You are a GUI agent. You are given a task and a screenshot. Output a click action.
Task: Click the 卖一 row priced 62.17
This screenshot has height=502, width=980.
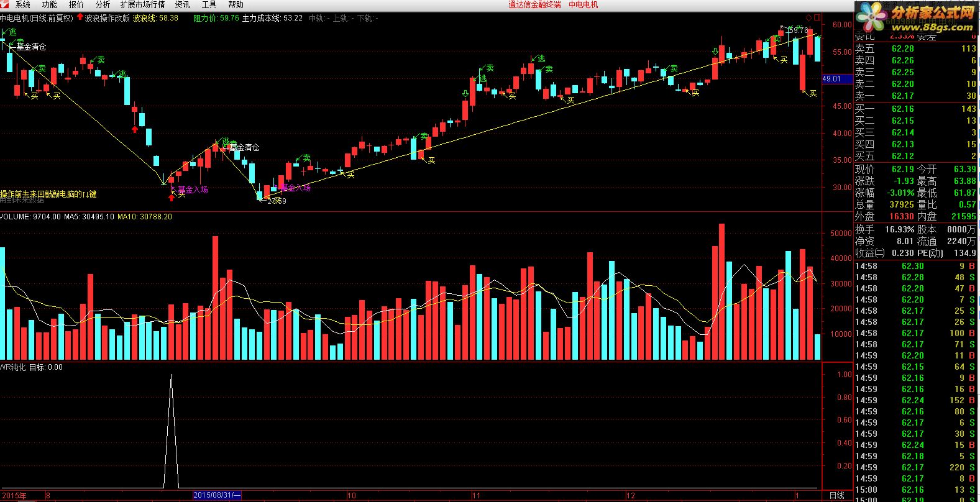[916, 96]
